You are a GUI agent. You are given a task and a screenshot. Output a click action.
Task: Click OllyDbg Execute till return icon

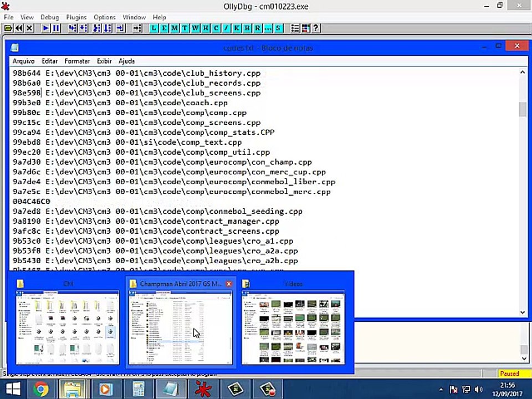120,28
